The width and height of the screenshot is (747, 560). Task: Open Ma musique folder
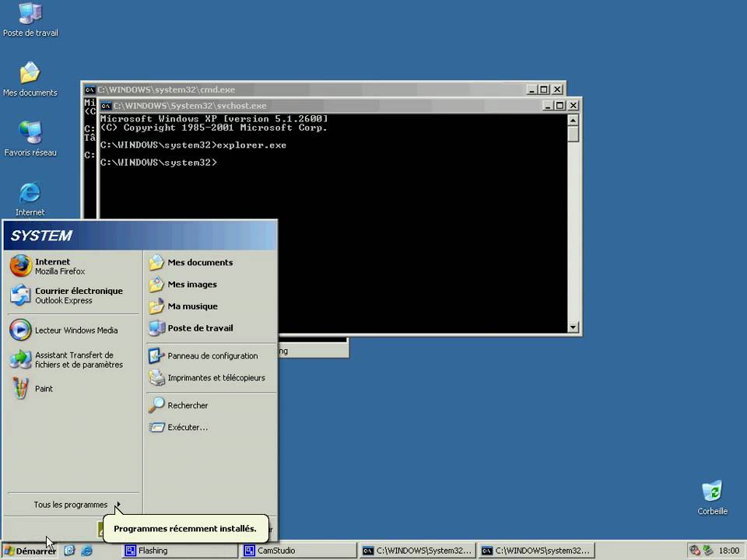point(211,306)
